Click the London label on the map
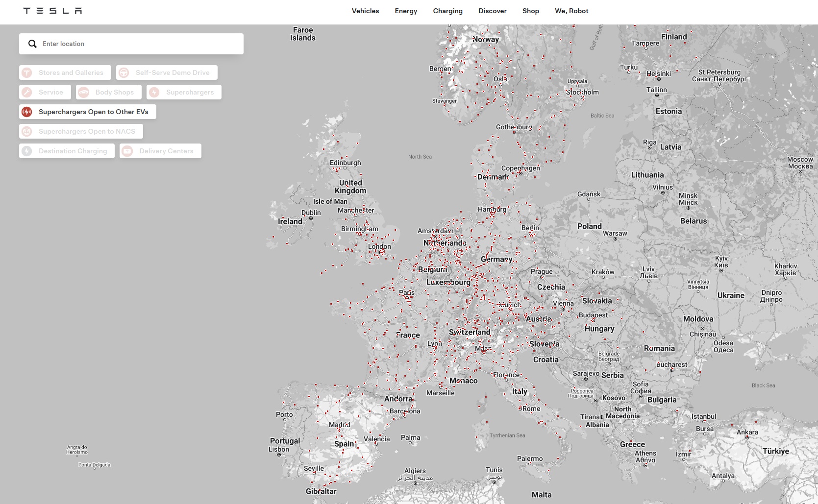This screenshot has height=504, width=818. pos(380,247)
